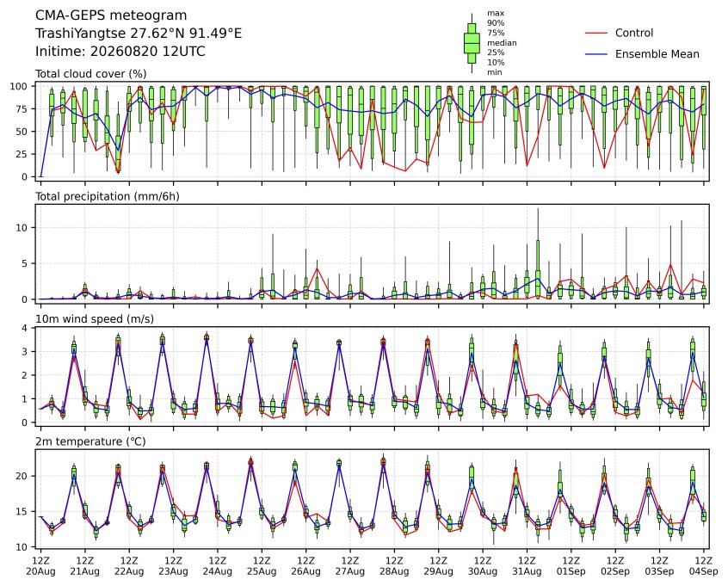The height and width of the screenshot is (586, 728).
Task: Click the 12Z 04Sep time axis label
Action: click(x=703, y=566)
